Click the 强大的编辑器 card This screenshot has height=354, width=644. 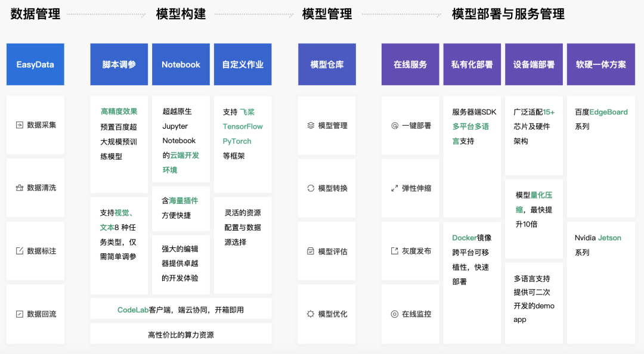tap(181, 265)
